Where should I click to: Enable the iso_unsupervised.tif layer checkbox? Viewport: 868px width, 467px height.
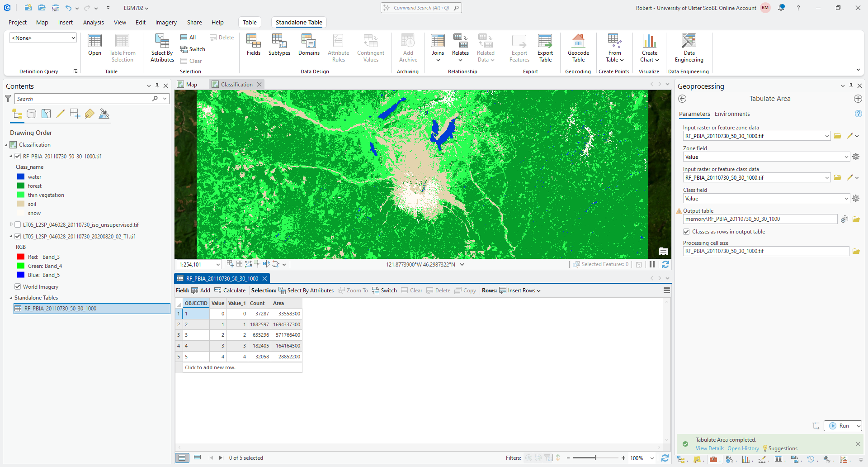[x=18, y=224]
